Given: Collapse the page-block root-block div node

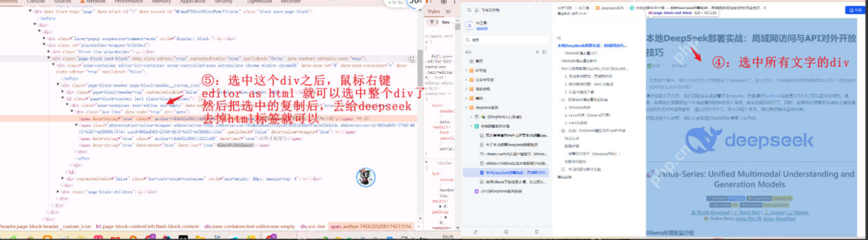Looking at the screenshot, I should coord(48,58).
